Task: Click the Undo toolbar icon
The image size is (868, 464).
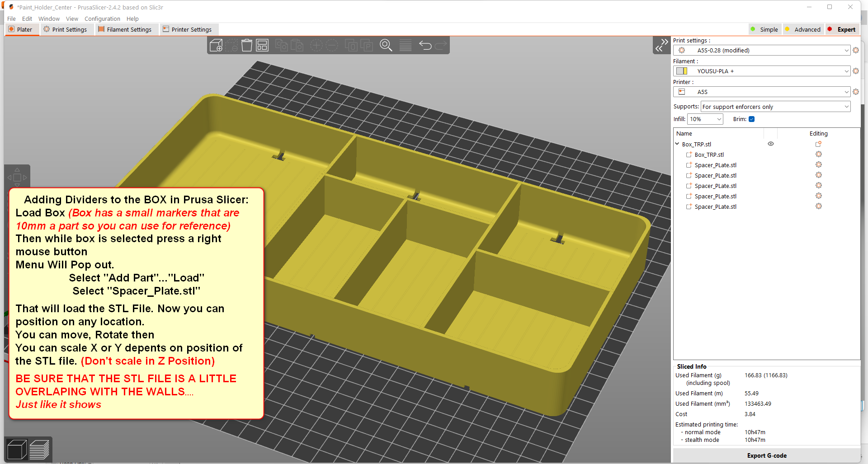Action: click(x=425, y=45)
